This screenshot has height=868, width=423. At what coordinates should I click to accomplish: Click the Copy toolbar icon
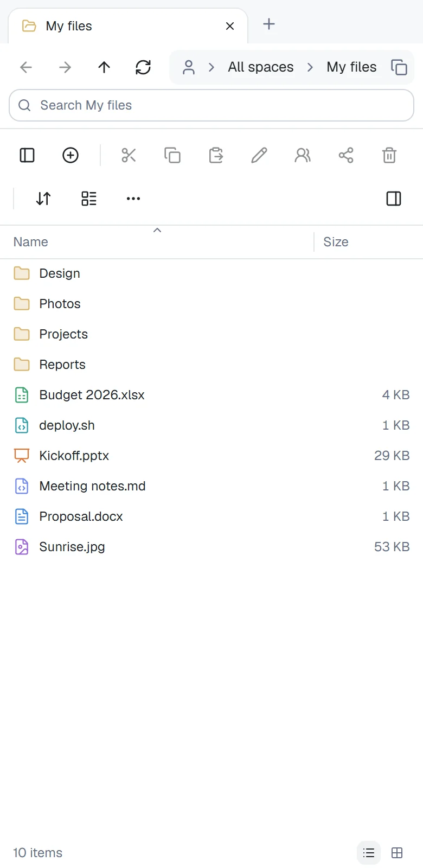[172, 155]
